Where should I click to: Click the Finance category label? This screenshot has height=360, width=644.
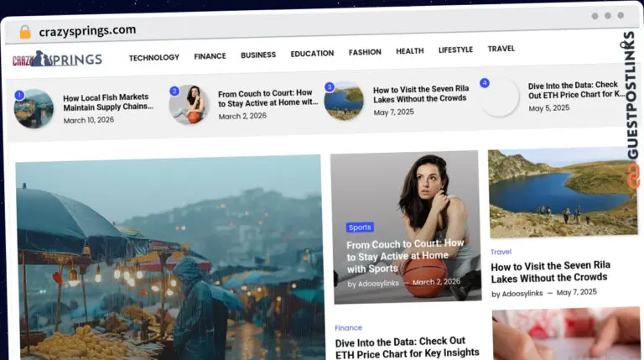[x=348, y=328]
